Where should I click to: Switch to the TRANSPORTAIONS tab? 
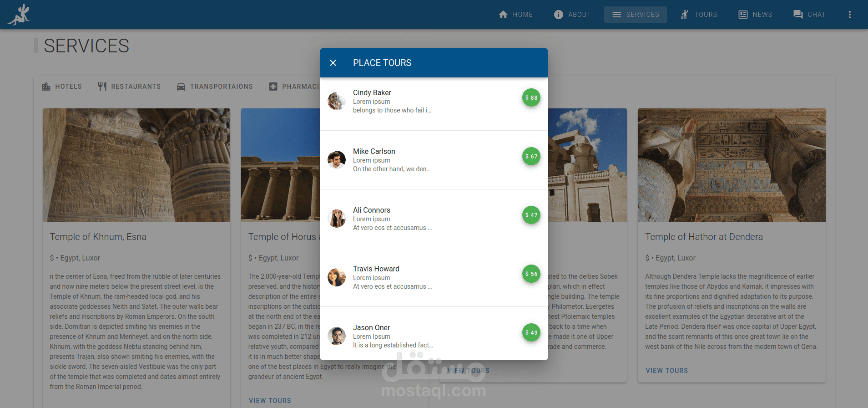click(215, 87)
